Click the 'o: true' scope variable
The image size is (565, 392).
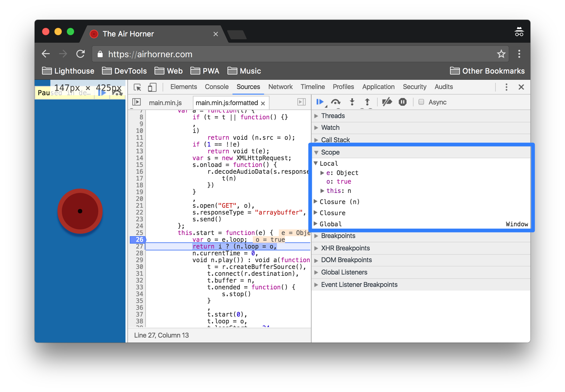click(339, 182)
